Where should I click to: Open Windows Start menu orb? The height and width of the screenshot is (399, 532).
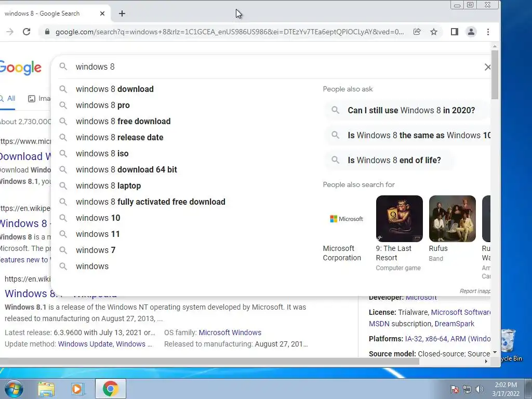(13, 389)
